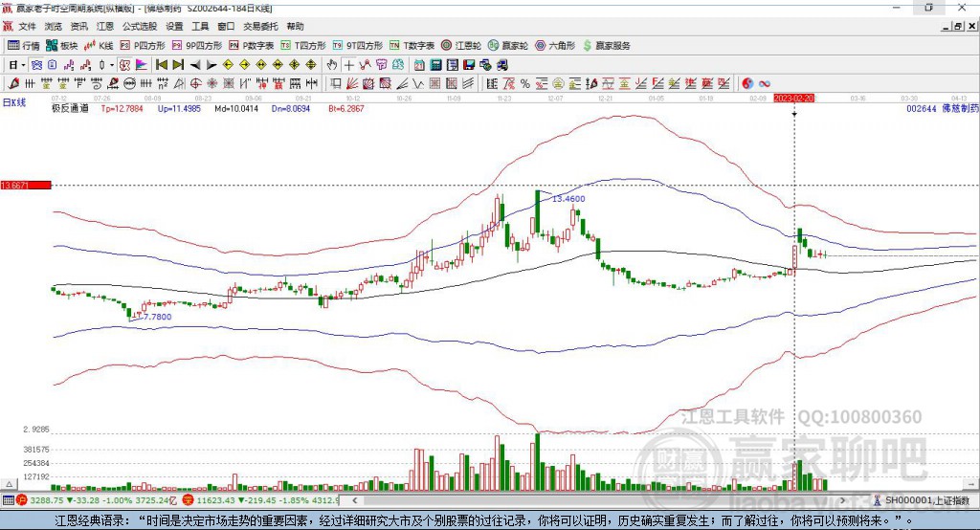Open the T数字表 tool

[412, 46]
